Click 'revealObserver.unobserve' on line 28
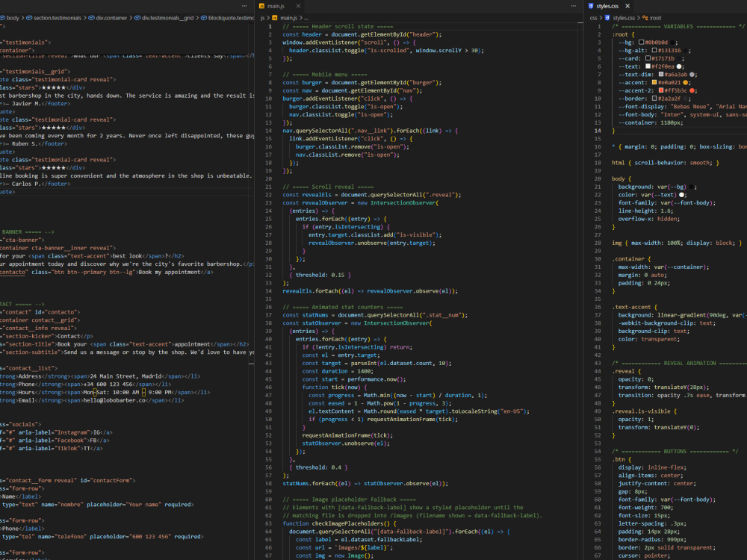 coord(347,243)
